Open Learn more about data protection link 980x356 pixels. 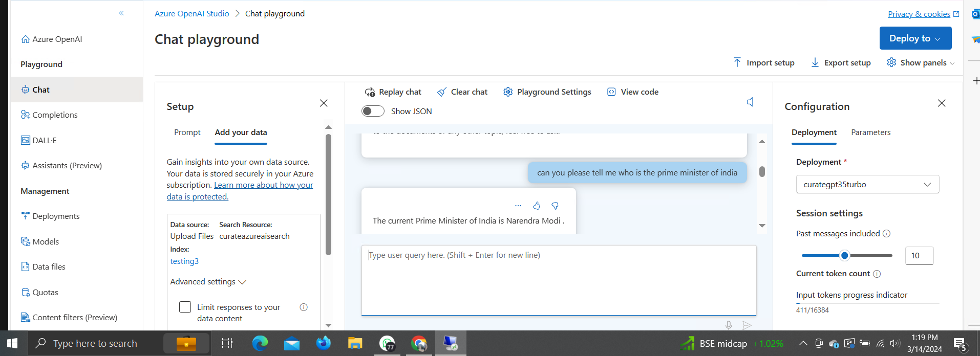[x=240, y=191]
